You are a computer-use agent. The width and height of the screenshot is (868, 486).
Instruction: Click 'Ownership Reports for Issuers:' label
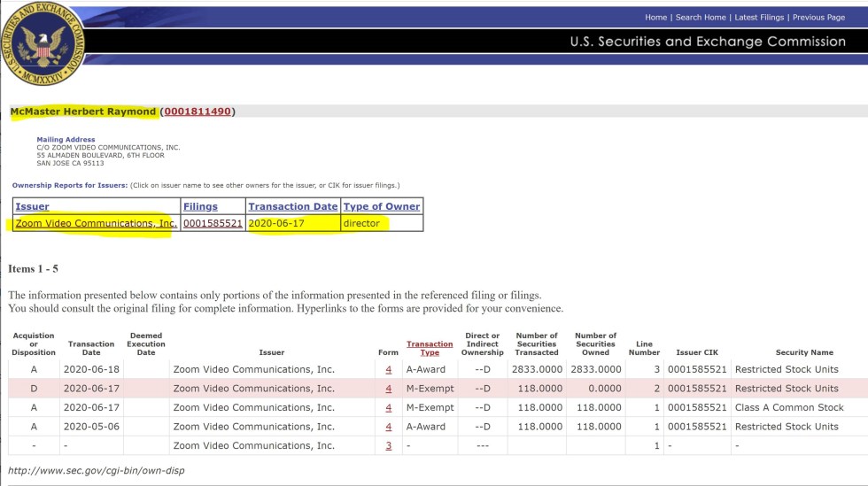tap(70, 185)
